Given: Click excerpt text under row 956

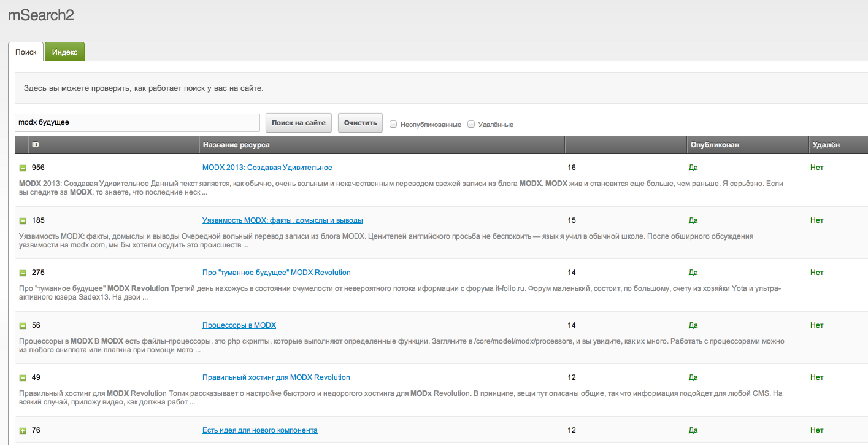Looking at the screenshot, I should 401,188.
